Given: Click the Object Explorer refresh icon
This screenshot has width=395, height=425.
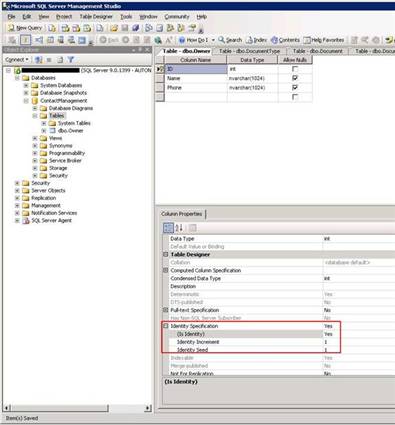Looking at the screenshot, I should (x=60, y=60).
